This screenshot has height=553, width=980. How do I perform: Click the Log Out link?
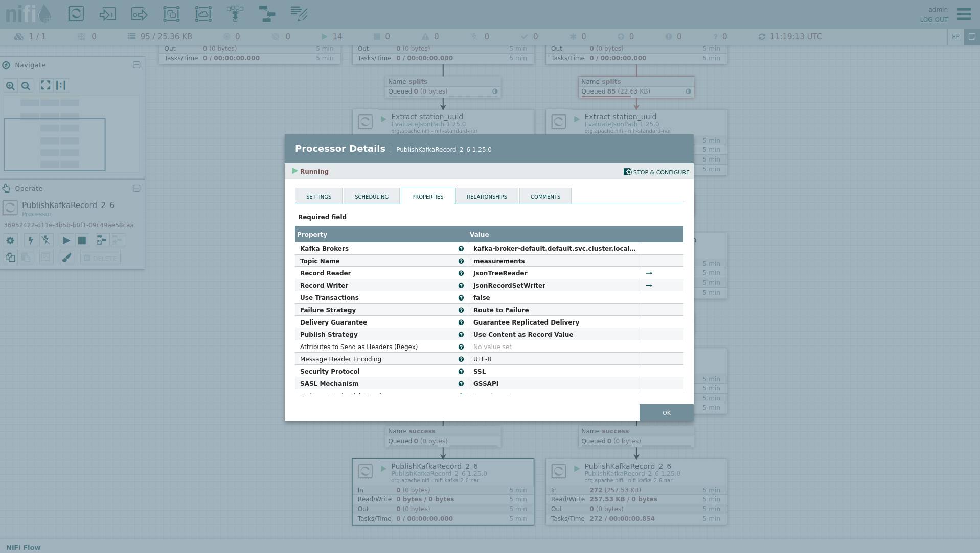[933, 20]
